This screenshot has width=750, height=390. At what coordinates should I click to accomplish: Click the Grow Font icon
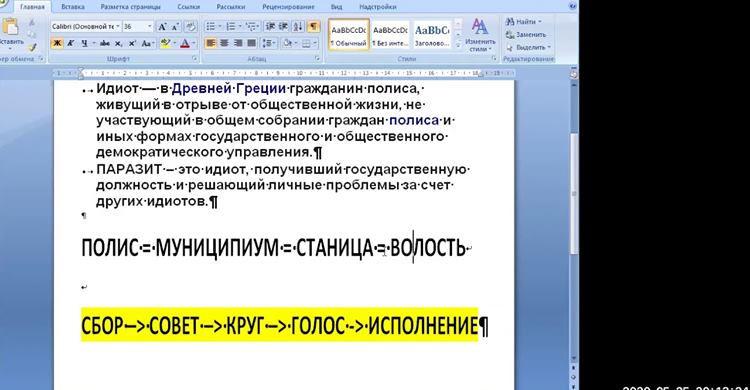click(162, 27)
